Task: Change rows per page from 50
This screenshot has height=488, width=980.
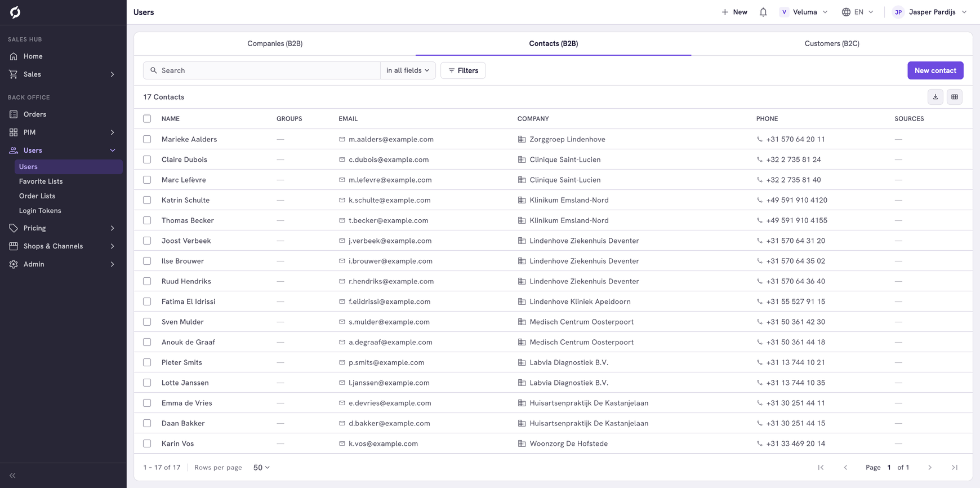Action: (261, 468)
